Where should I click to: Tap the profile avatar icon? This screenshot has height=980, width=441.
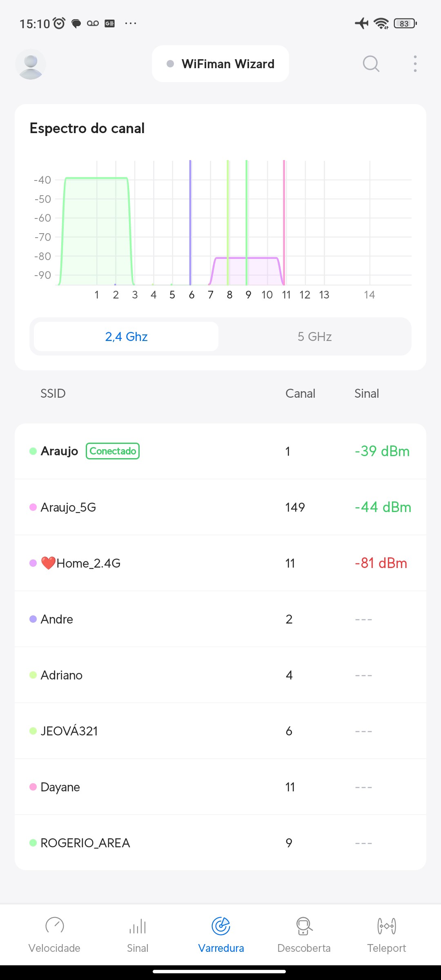coord(31,64)
